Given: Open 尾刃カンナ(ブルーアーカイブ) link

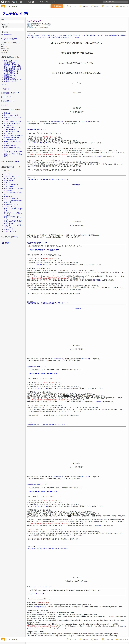Looking at the screenshot, I should pyautogui.click(x=13, y=118).
